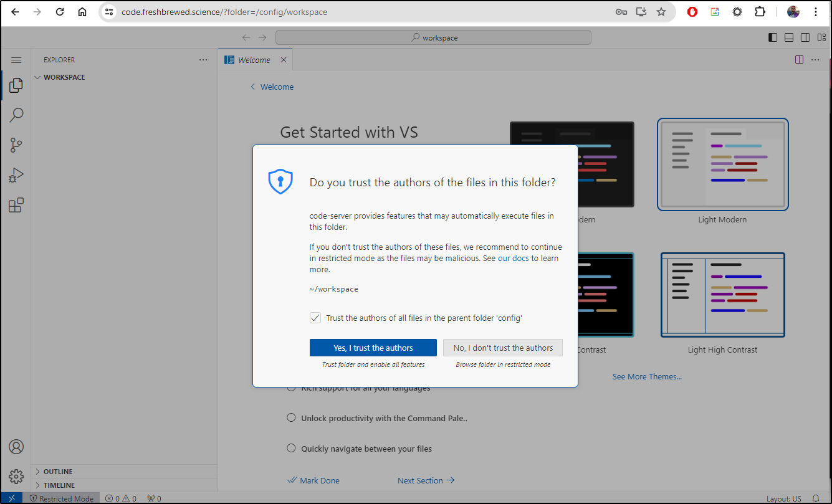Image resolution: width=832 pixels, height=504 pixels.
Task: Open browser profile avatar
Action: [x=793, y=12]
